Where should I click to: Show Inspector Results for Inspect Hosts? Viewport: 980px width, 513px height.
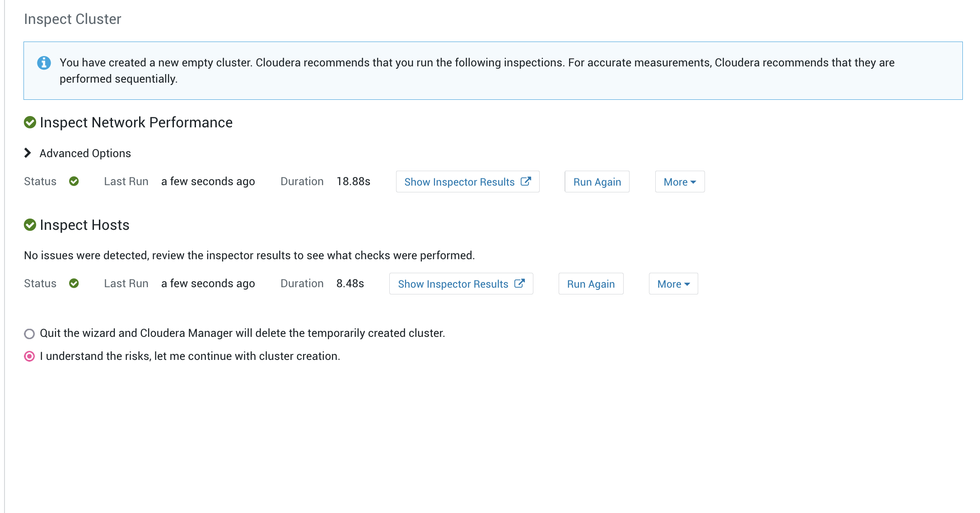pyautogui.click(x=461, y=284)
